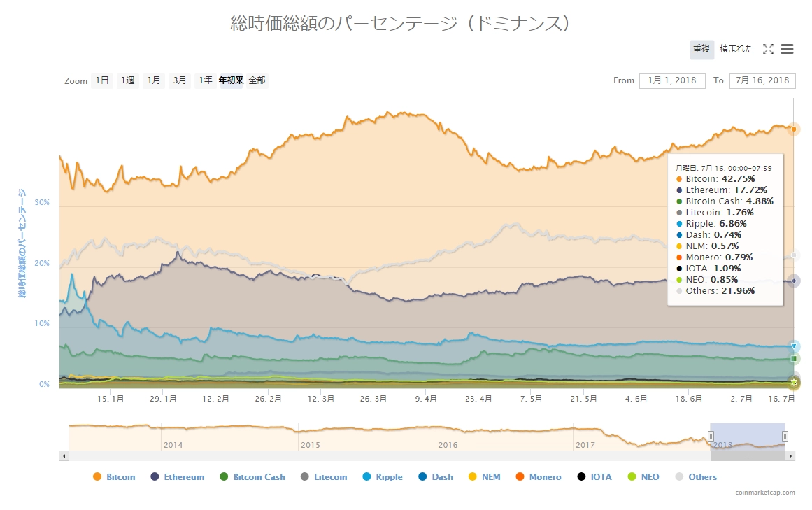Click the navigator's left range handle

pos(711,437)
